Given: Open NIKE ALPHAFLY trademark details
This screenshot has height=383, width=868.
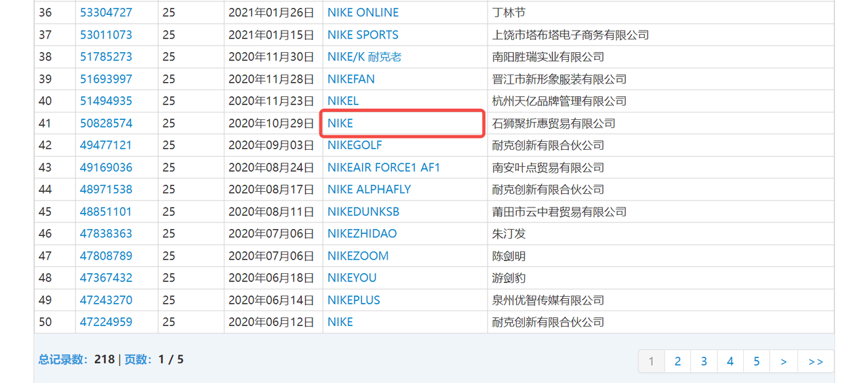Looking at the screenshot, I should tap(369, 189).
